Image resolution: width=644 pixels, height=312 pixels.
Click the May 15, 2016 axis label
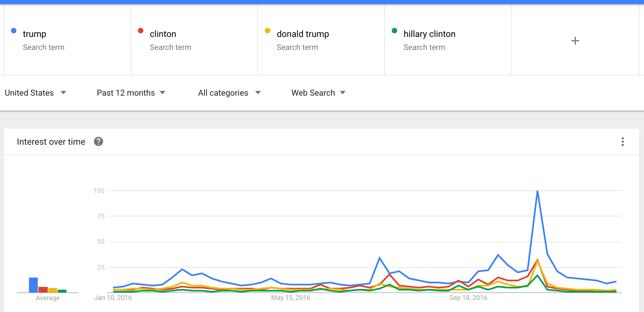tap(291, 298)
